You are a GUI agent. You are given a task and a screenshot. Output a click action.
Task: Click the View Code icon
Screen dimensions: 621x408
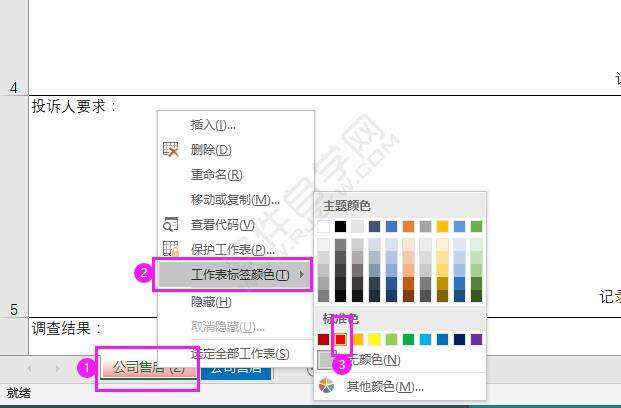pyautogui.click(x=171, y=224)
